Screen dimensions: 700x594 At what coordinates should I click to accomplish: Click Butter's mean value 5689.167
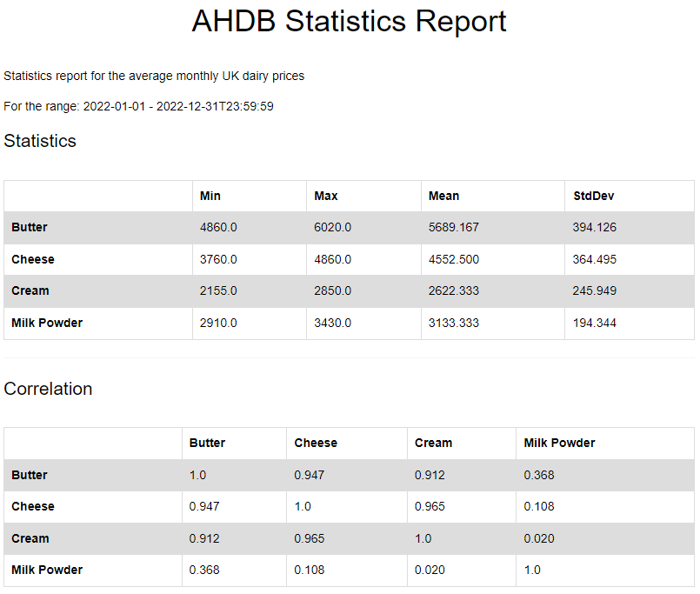click(454, 228)
